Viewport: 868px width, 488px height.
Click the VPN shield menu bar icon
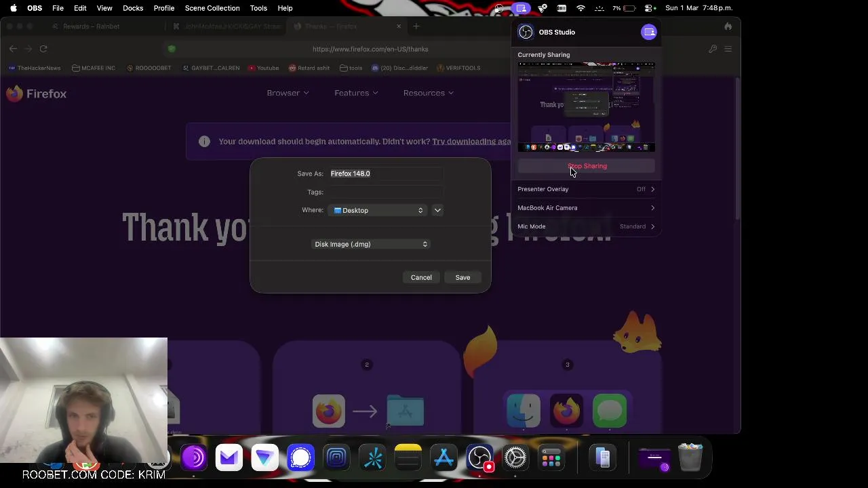[542, 8]
